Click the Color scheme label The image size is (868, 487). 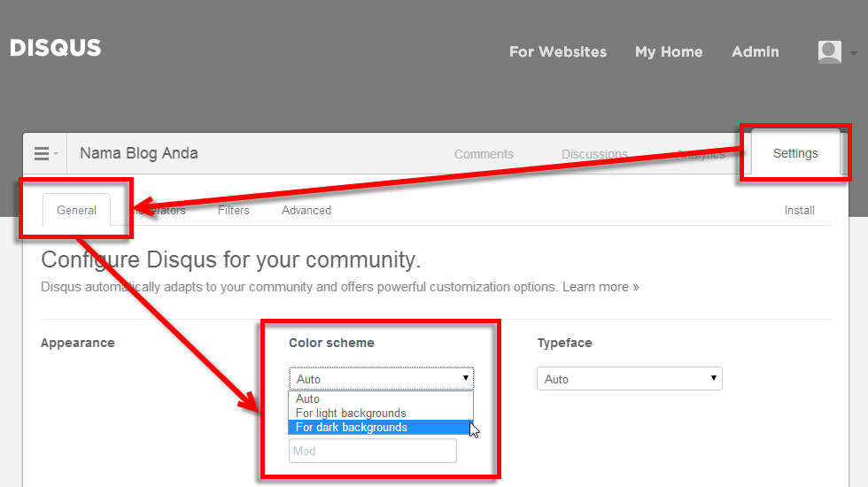(331, 344)
